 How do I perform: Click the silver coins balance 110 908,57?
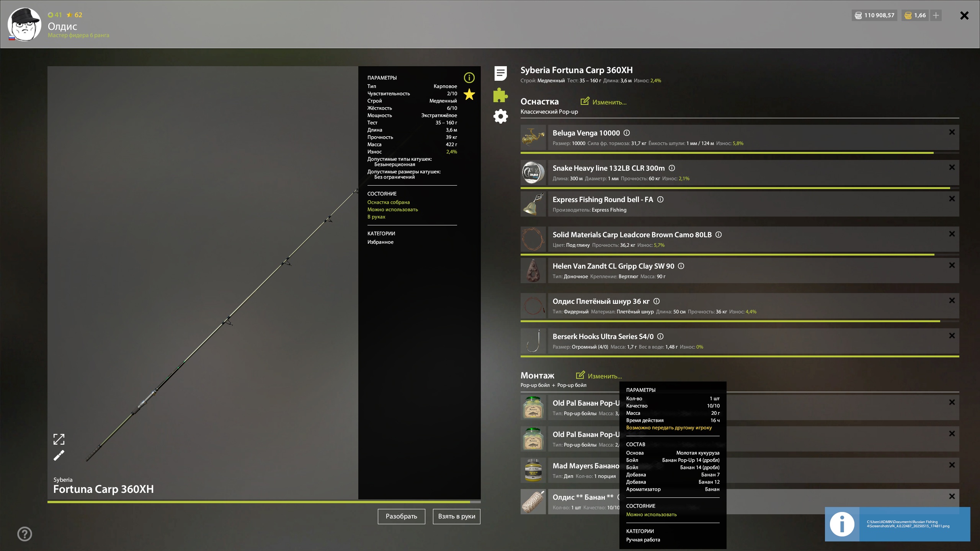coord(874,15)
